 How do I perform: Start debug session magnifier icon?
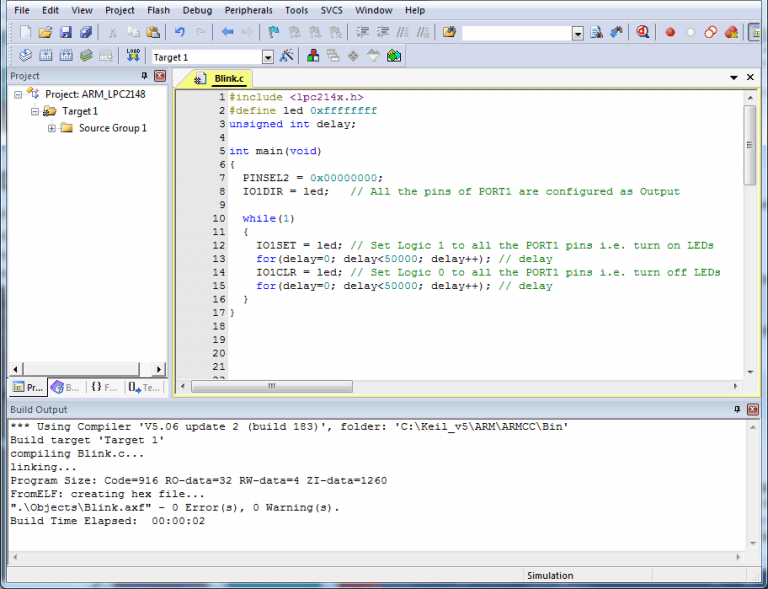click(x=643, y=32)
